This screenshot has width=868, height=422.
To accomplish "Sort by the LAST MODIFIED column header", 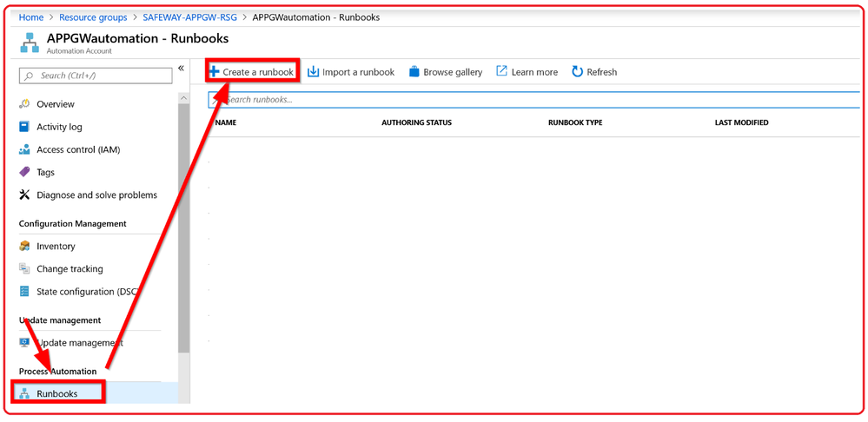I will pos(741,122).
